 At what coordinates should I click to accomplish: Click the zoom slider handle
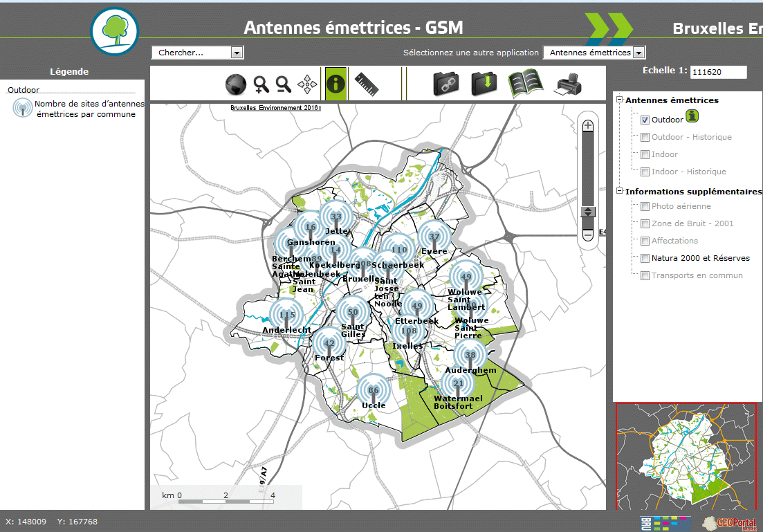tap(588, 212)
